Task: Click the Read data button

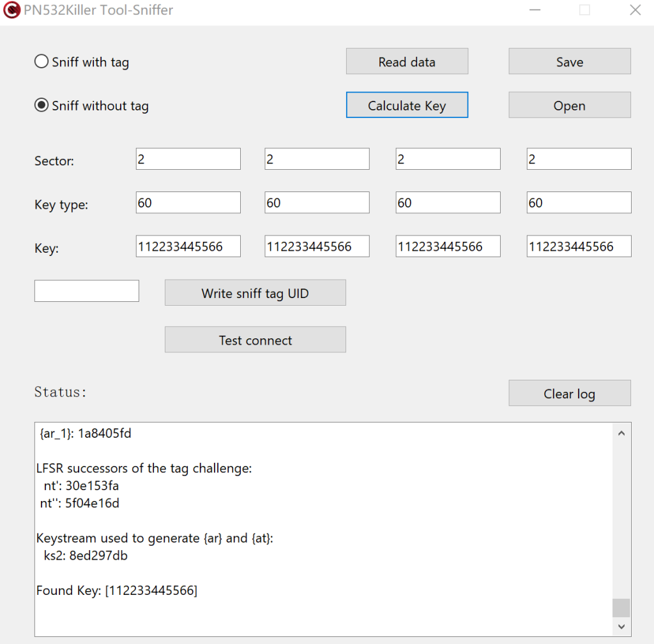Action: tap(407, 61)
